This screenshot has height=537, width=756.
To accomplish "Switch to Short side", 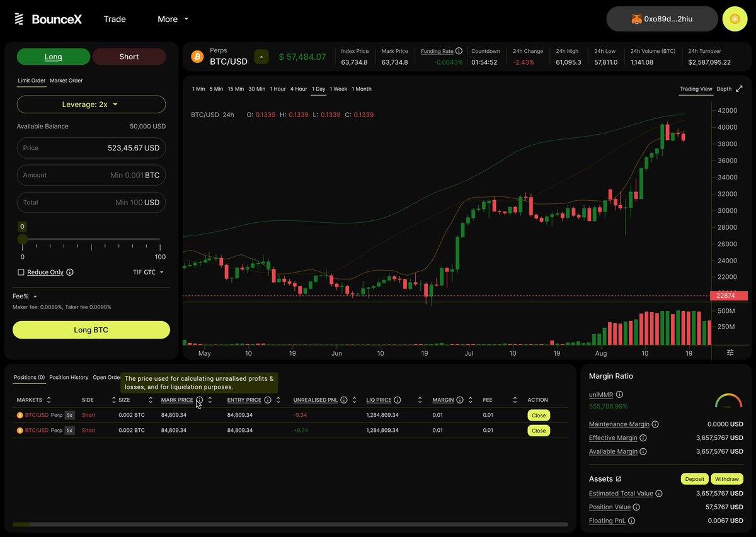I will (x=129, y=57).
